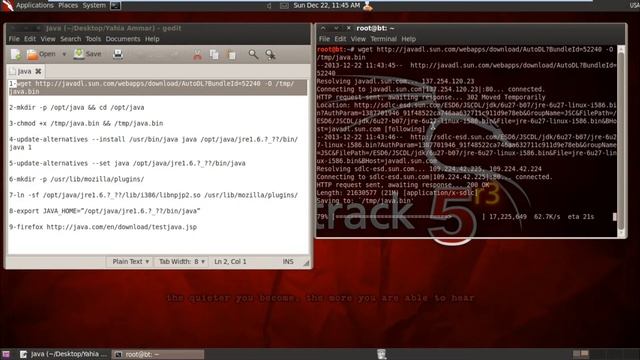Open Find and Replace toolbar icon
This screenshot has height=360, width=640.
[270, 55]
